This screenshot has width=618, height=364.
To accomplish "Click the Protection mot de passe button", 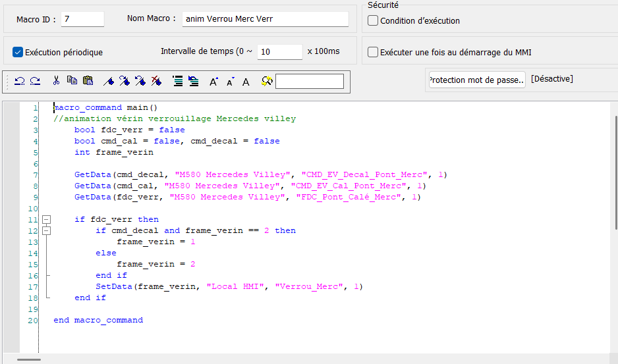I will (477, 80).
